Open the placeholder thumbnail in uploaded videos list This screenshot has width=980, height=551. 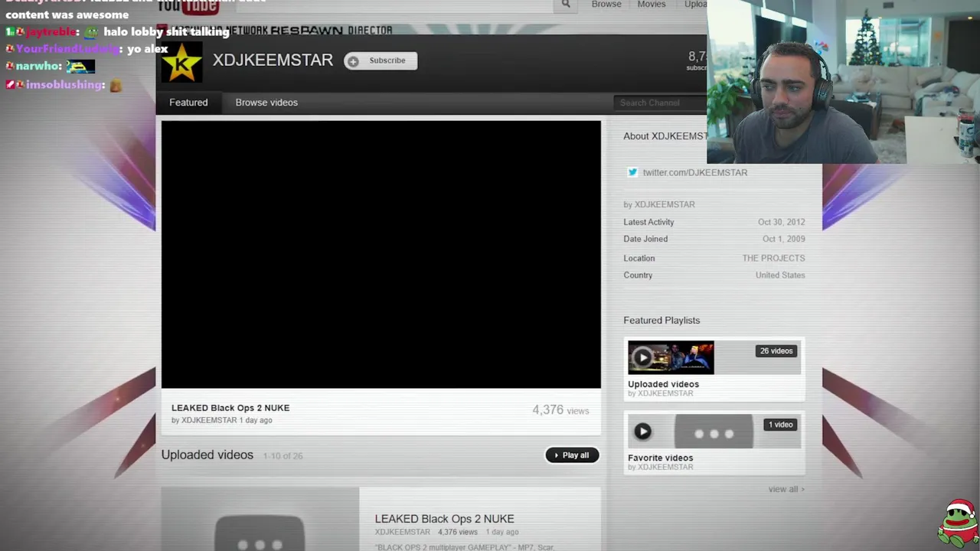[260, 520]
